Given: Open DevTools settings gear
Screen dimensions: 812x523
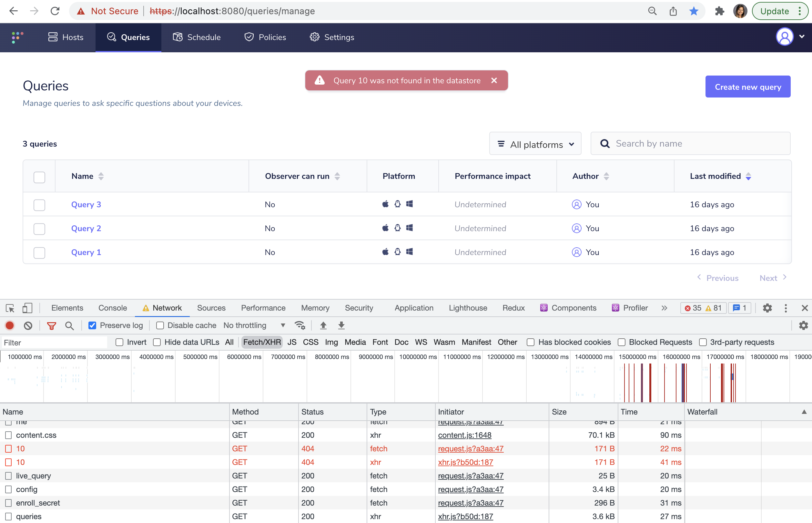Looking at the screenshot, I should (x=767, y=308).
